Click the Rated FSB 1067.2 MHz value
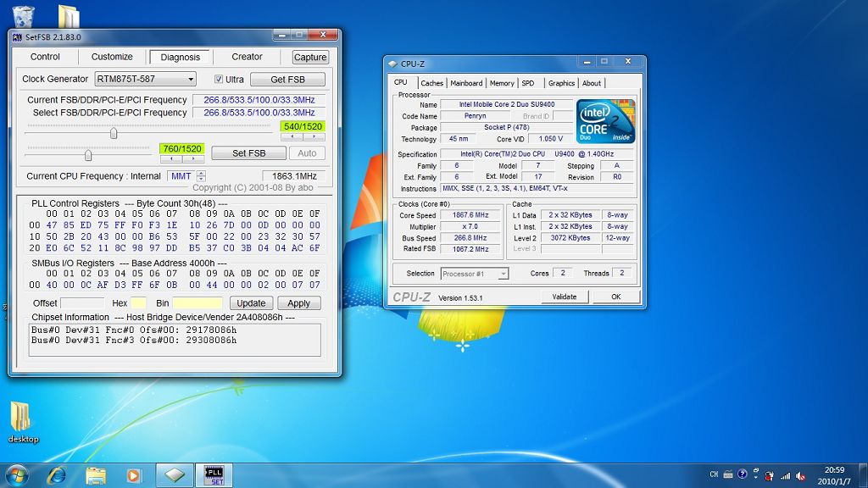The width and height of the screenshot is (868, 488). click(x=470, y=249)
